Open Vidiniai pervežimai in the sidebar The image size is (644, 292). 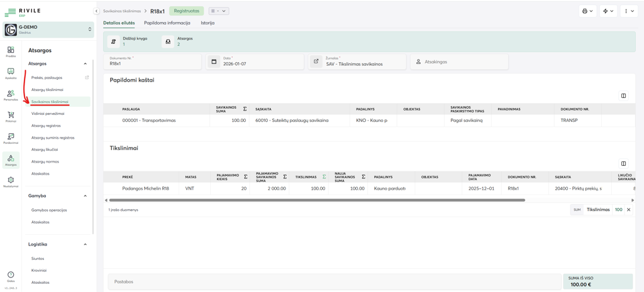click(x=48, y=114)
